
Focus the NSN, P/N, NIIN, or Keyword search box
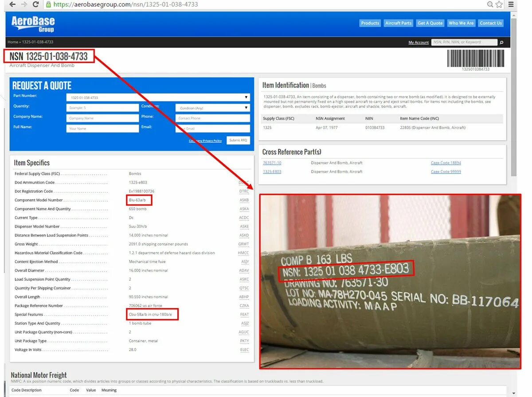(x=465, y=42)
